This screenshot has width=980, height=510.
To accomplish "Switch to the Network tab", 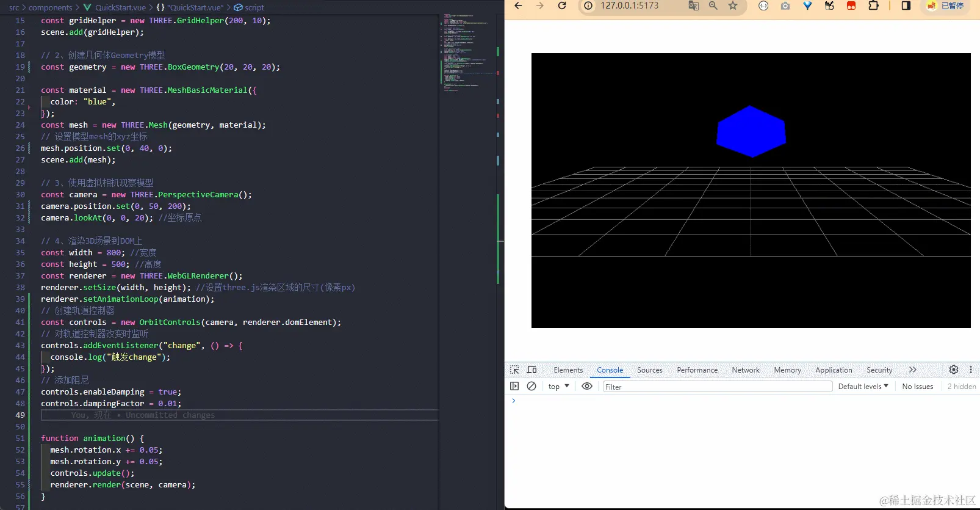I will pyautogui.click(x=745, y=370).
